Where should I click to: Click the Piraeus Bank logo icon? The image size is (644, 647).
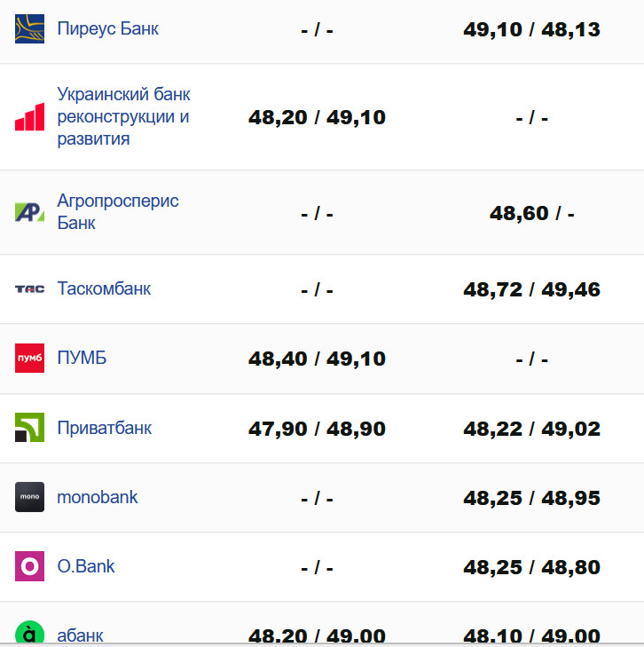[x=29, y=28]
